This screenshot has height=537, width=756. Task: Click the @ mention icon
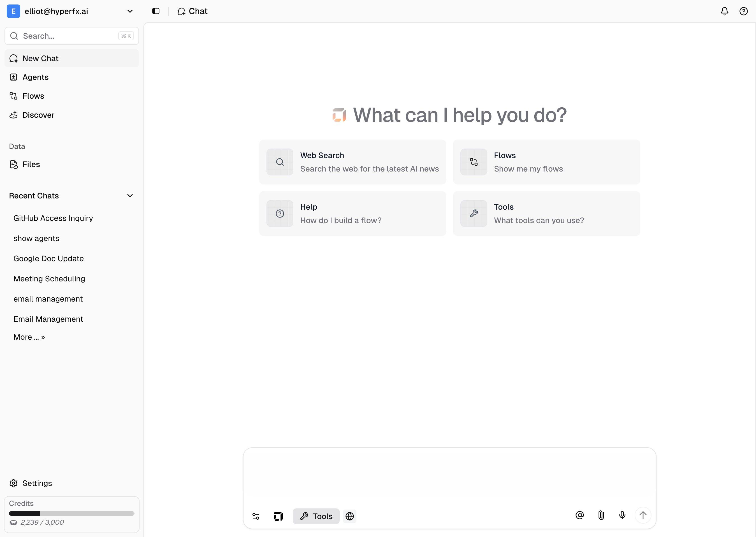[579, 515]
